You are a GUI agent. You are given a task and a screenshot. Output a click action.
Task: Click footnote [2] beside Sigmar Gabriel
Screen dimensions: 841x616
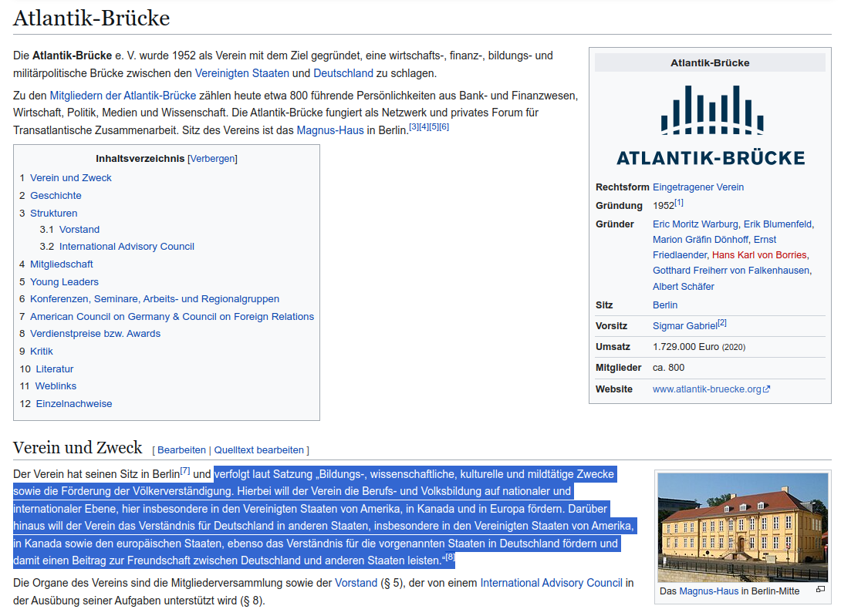(x=722, y=323)
